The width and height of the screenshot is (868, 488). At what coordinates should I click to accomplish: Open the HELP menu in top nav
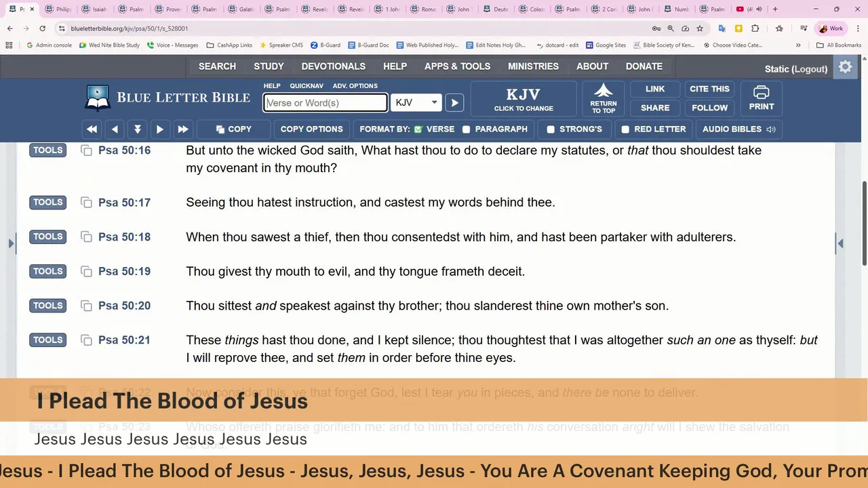point(395,66)
